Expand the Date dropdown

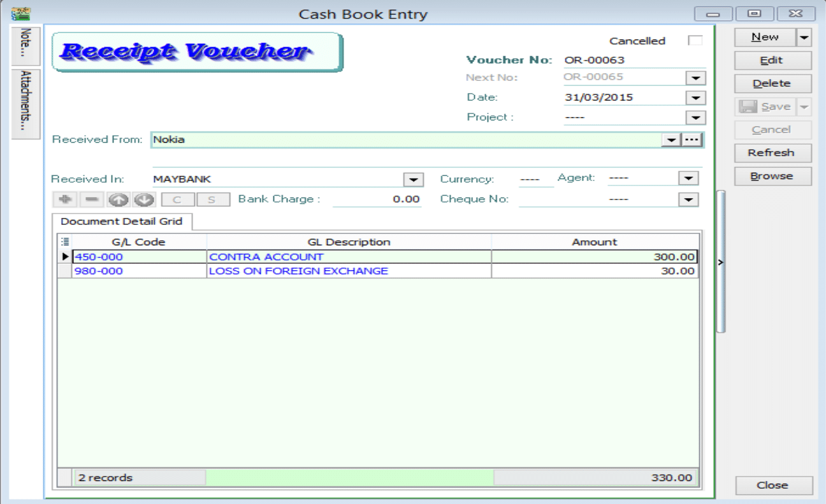click(x=695, y=98)
